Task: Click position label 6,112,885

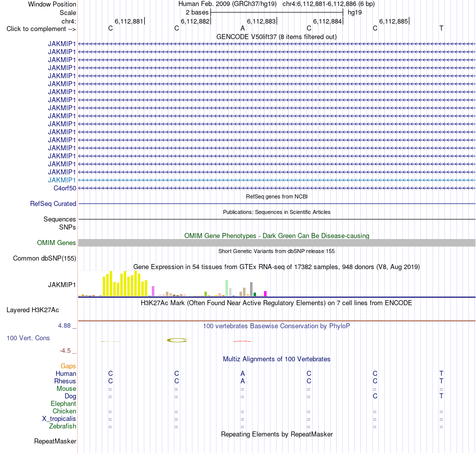Action: tap(393, 21)
